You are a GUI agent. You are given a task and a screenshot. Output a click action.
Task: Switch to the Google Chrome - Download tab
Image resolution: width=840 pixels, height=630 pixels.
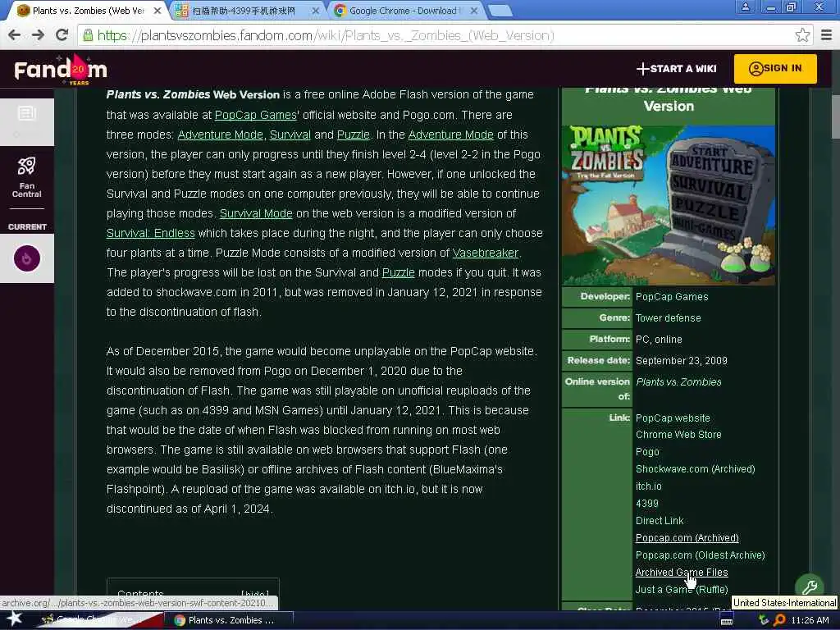click(x=403, y=11)
